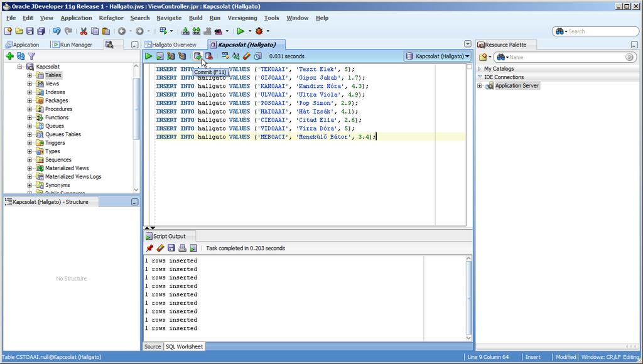Expand the Triggers tree node
Screen dimensions: 643x364
(x=30, y=143)
